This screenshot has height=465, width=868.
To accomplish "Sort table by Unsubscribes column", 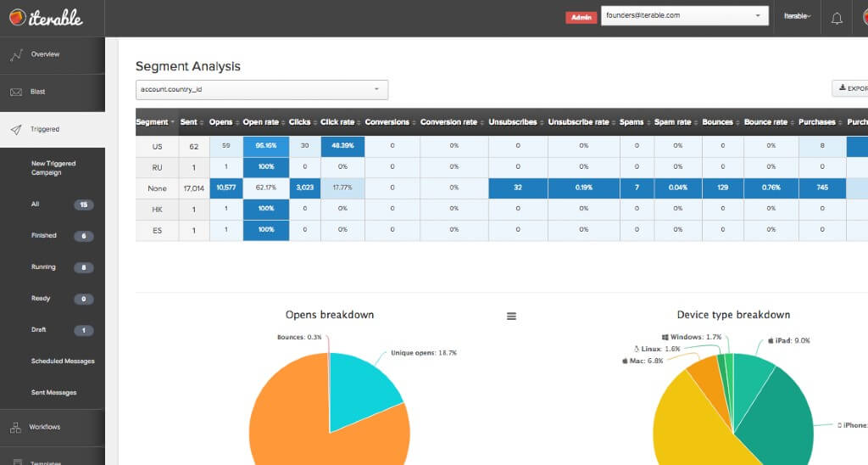I will point(518,122).
